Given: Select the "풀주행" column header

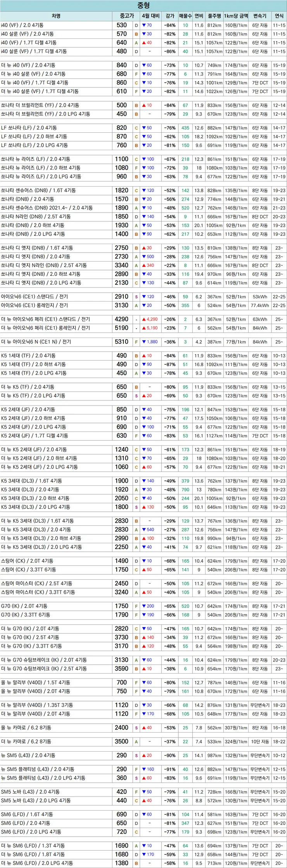Looking at the screenshot, I should (214, 16).
